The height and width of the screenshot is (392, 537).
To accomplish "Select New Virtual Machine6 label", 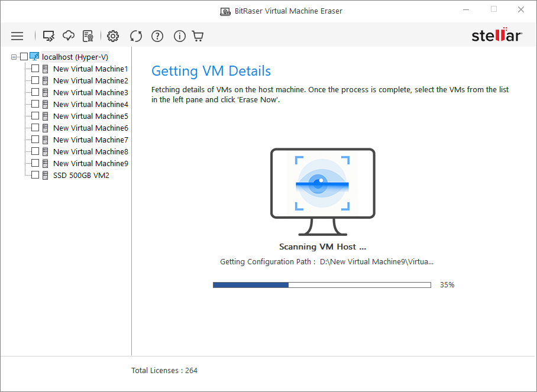I will click(x=90, y=128).
